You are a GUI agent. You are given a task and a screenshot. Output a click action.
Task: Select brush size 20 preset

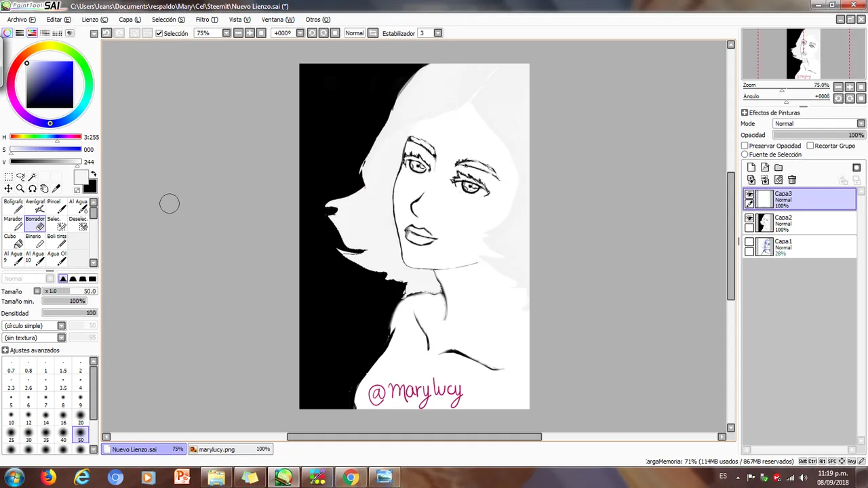(x=80, y=418)
